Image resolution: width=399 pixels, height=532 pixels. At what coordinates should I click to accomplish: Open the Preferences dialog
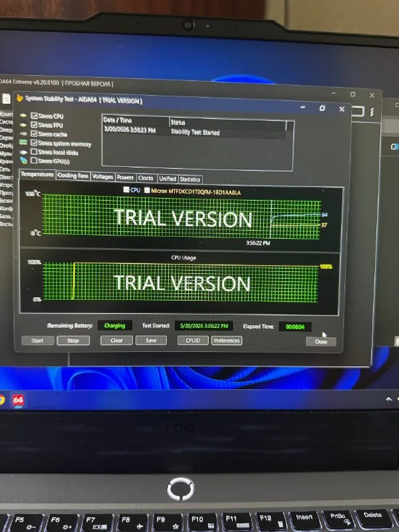[x=227, y=340]
